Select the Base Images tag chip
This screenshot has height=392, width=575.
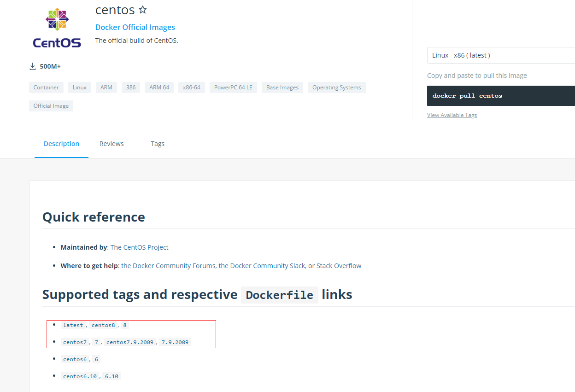click(282, 88)
